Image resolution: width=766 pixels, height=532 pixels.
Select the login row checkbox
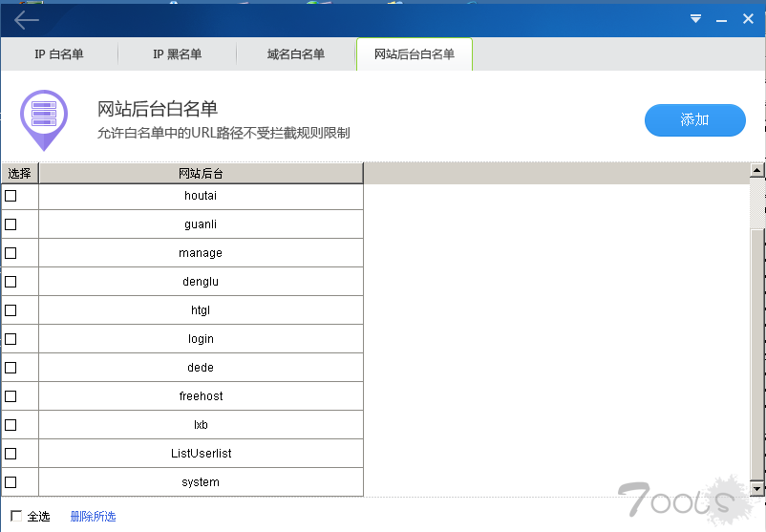tap(11, 339)
